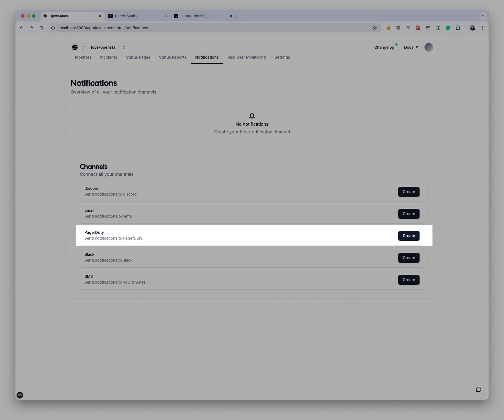Open the Status Pages section
This screenshot has width=504, height=420.
[138, 57]
